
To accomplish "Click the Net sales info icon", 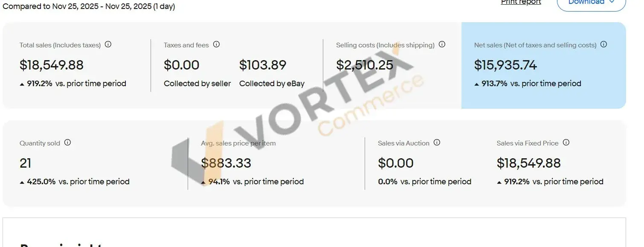I will pos(603,44).
